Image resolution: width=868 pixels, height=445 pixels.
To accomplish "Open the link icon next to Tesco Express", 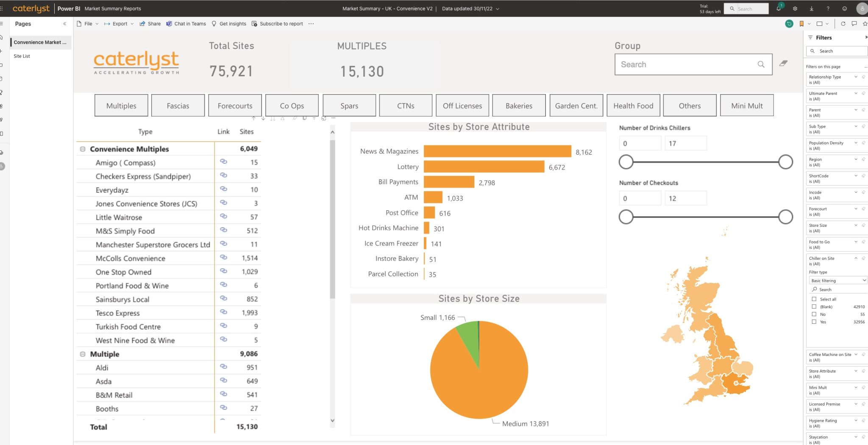I will (x=223, y=312).
